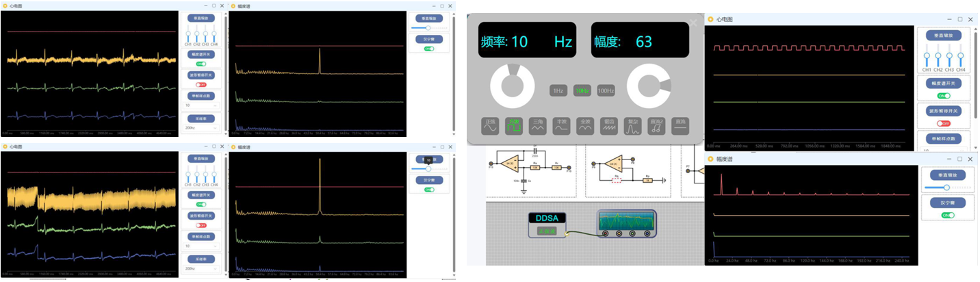
Task: Turn off 汉宁窗 switch in far-right 幅度谱 window
Action: tap(947, 215)
